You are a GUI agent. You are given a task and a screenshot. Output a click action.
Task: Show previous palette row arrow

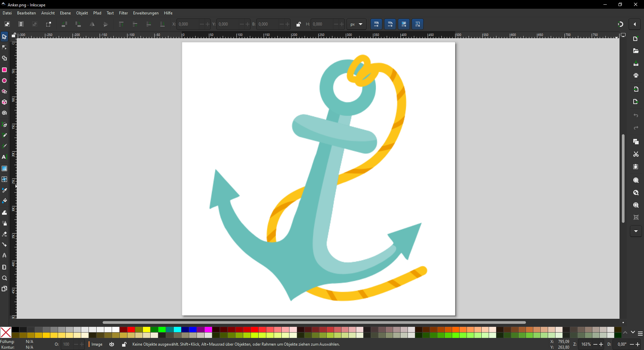(625, 332)
